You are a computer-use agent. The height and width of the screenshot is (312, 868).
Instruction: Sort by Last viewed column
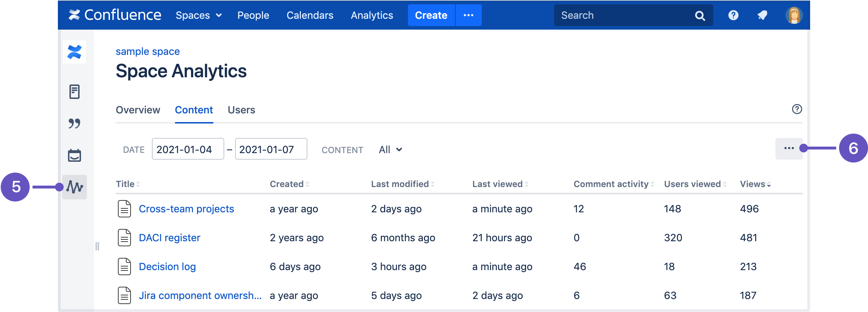(x=501, y=184)
